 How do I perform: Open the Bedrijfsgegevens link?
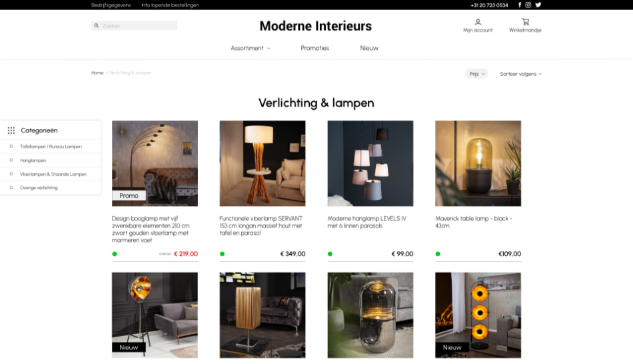click(x=111, y=5)
